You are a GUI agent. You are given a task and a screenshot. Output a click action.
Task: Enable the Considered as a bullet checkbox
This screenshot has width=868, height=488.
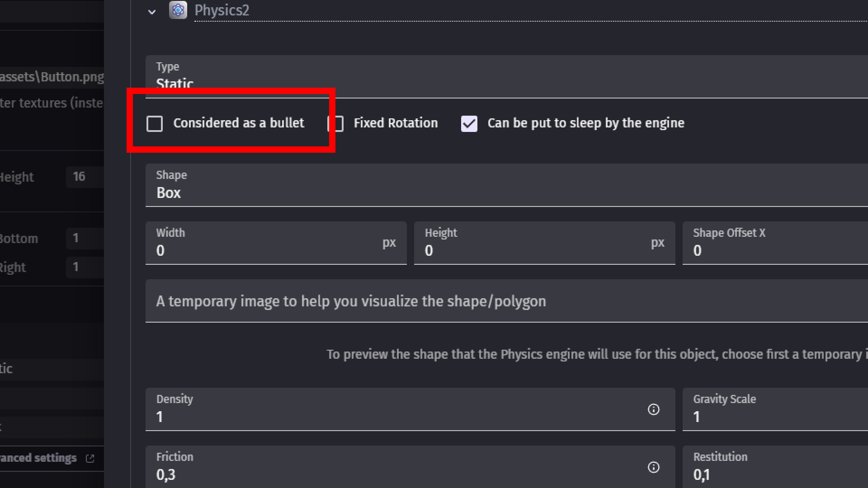[155, 123]
